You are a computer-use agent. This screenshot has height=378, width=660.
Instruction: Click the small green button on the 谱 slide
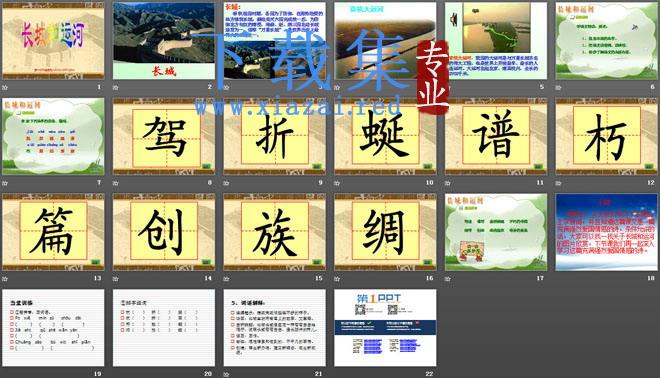click(x=538, y=167)
